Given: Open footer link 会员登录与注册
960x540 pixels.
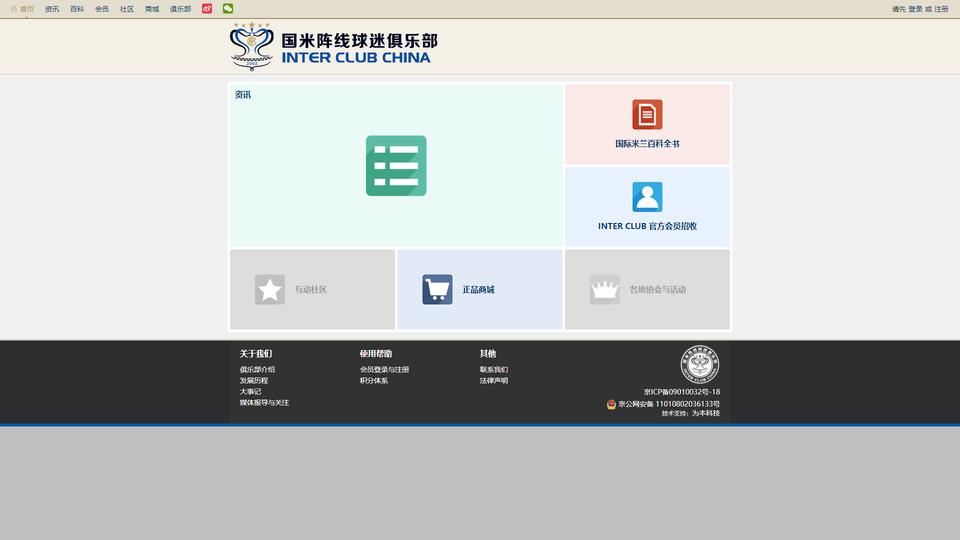Looking at the screenshot, I should [384, 370].
